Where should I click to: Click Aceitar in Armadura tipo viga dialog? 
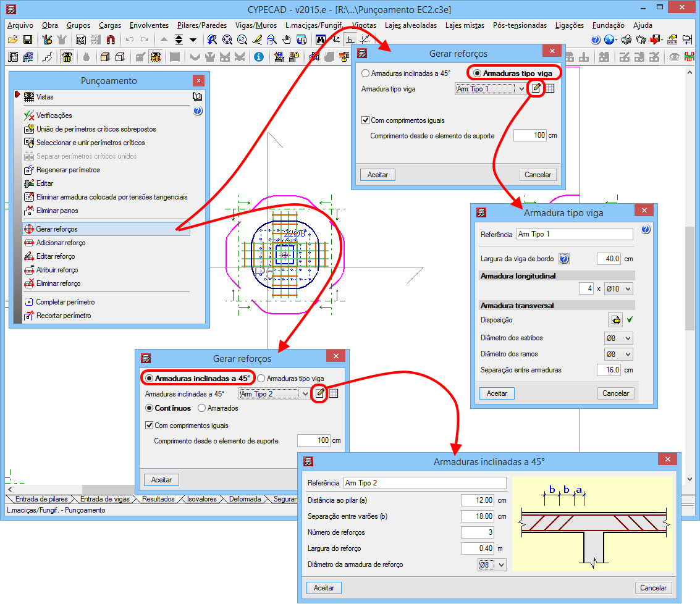[497, 393]
